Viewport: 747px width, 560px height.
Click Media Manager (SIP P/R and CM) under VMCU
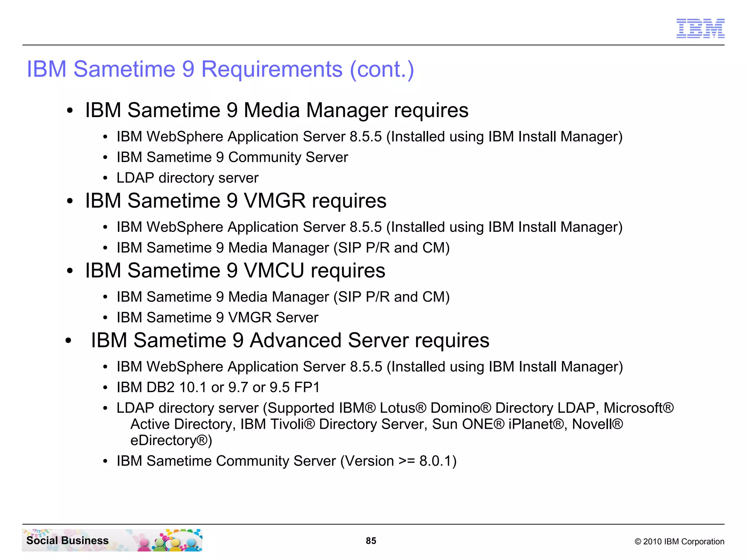click(283, 297)
